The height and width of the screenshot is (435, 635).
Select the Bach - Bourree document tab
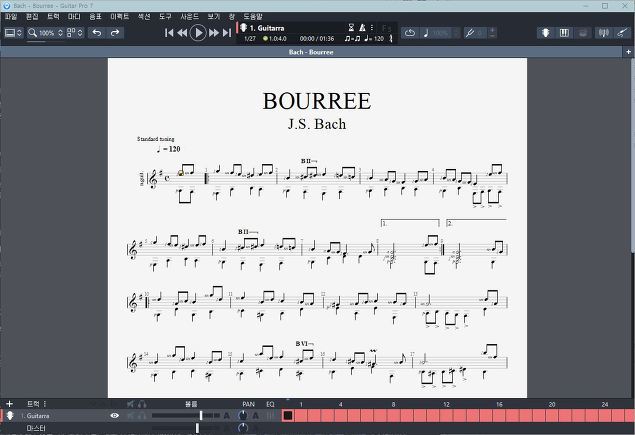pos(311,52)
